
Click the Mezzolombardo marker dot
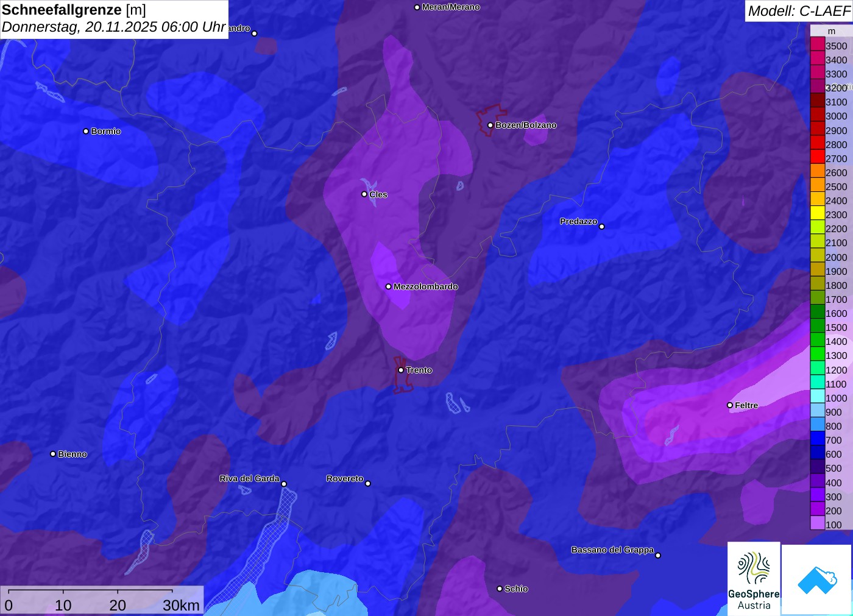[388, 286]
